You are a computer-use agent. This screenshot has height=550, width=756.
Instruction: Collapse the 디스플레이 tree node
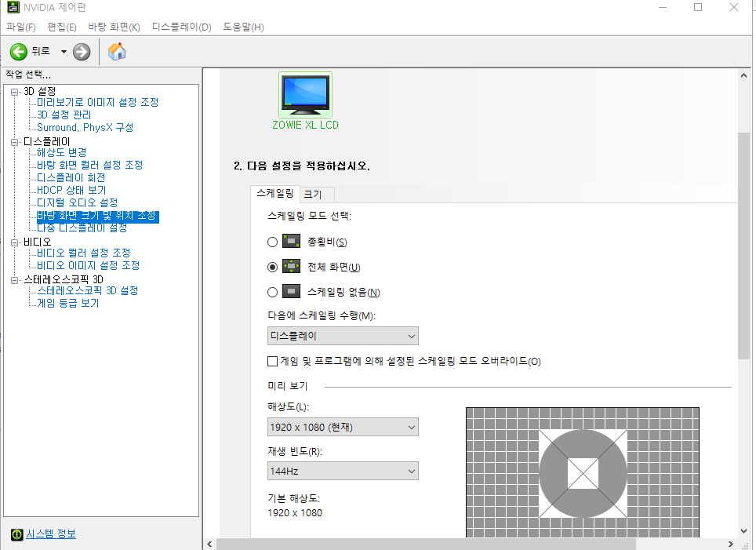(x=14, y=142)
